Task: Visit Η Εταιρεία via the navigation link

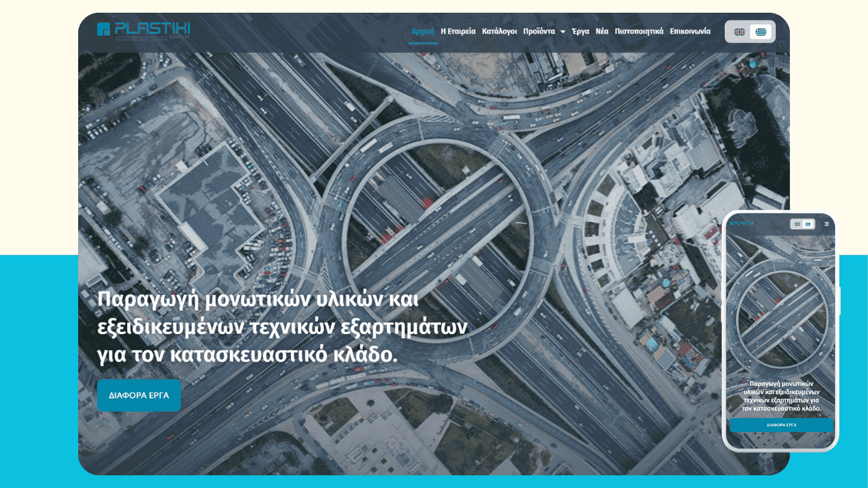Action: coord(458,30)
